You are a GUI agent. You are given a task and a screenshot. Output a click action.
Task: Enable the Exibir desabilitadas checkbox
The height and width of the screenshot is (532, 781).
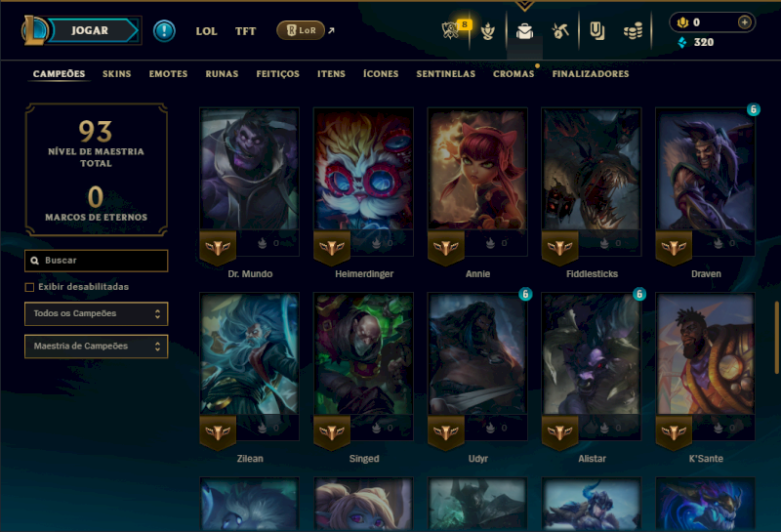tap(30, 287)
